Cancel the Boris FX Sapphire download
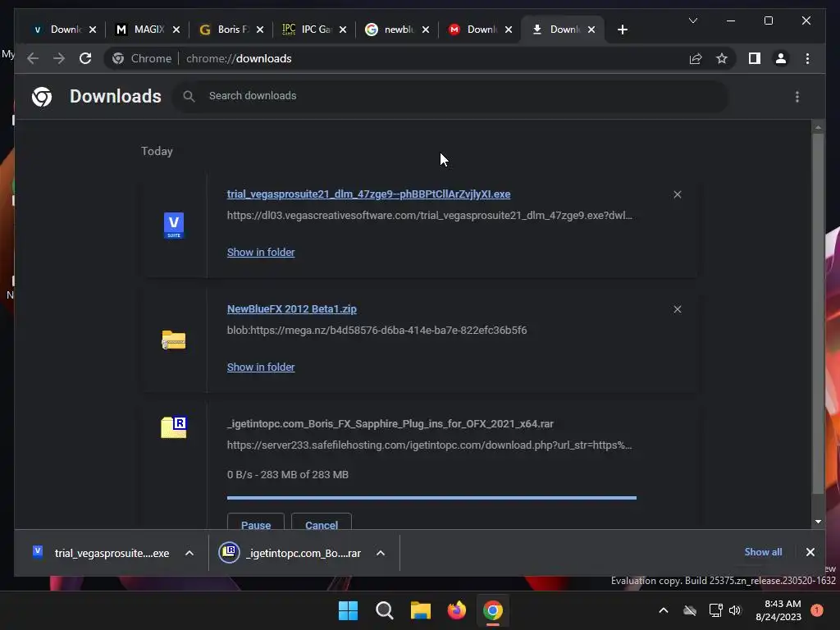 click(322, 522)
